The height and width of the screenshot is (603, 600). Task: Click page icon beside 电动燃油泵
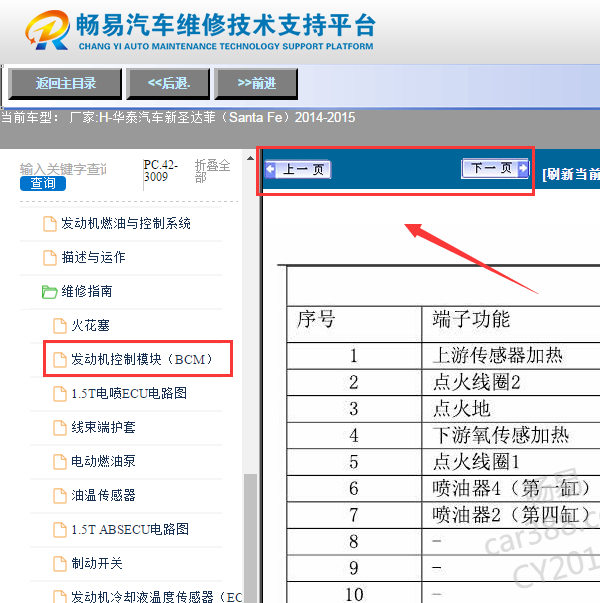[60, 461]
